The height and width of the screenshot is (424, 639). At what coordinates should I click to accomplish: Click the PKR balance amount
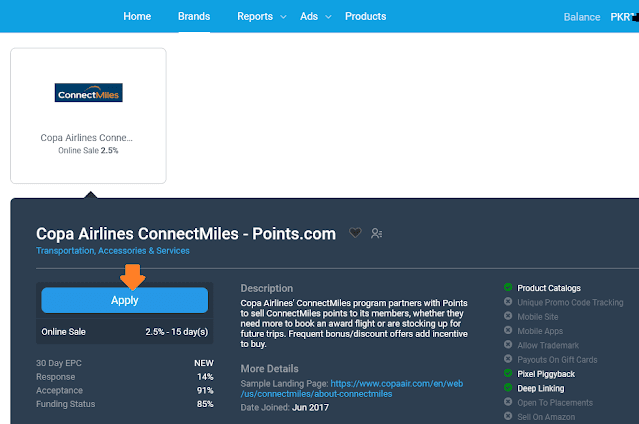[x=624, y=17]
